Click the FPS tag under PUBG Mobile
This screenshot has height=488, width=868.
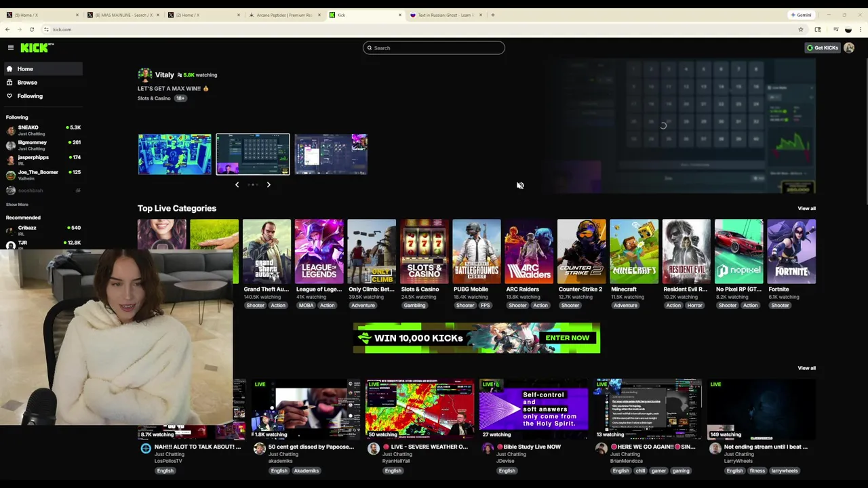(x=485, y=306)
